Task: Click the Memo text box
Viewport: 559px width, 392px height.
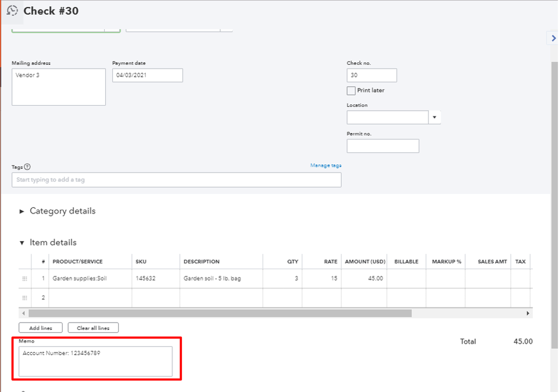Action: click(95, 361)
